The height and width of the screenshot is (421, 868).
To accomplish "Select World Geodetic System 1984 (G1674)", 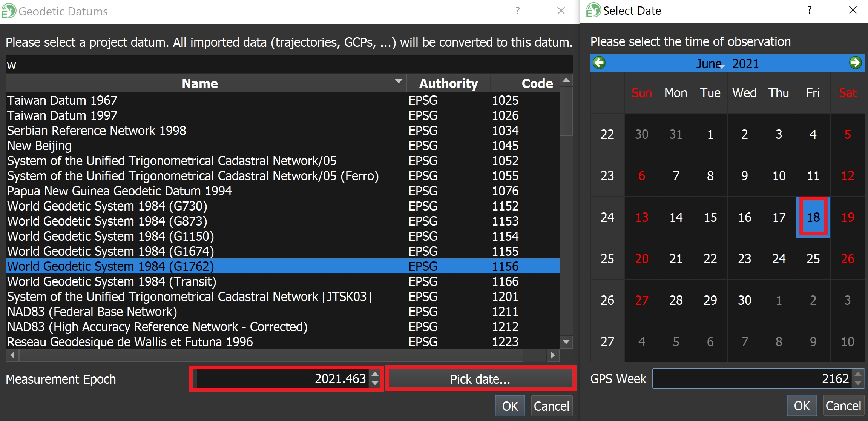I will pos(282,251).
